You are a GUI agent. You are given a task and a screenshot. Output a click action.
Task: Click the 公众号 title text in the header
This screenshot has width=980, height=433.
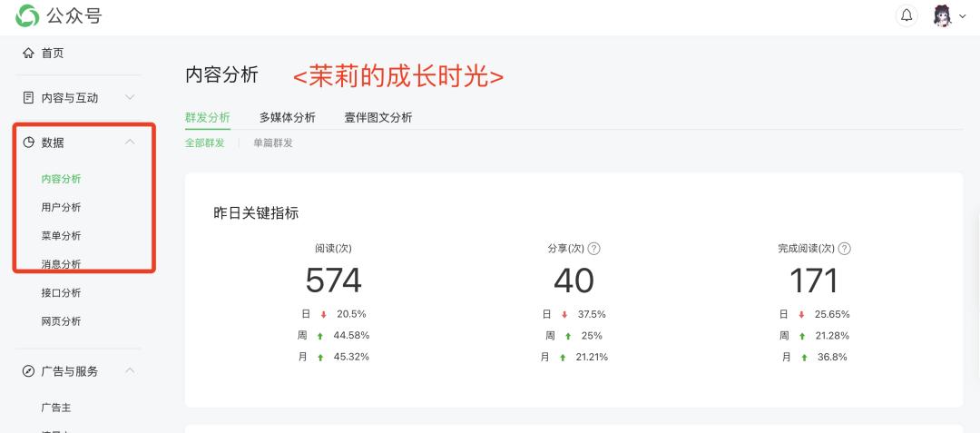click(73, 15)
